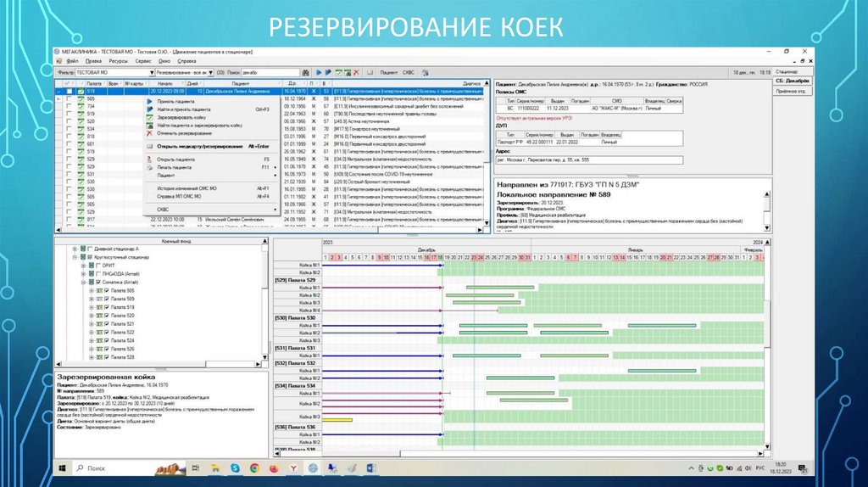Screen dimensions: 868x487
Task: Sort table by the Пациент column header
Action: [x=240, y=84]
